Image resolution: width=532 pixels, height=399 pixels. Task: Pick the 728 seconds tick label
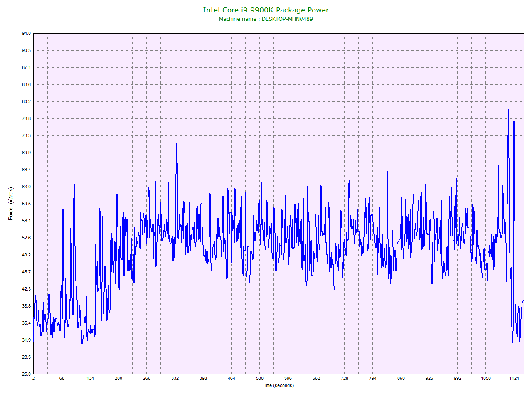point(345,379)
